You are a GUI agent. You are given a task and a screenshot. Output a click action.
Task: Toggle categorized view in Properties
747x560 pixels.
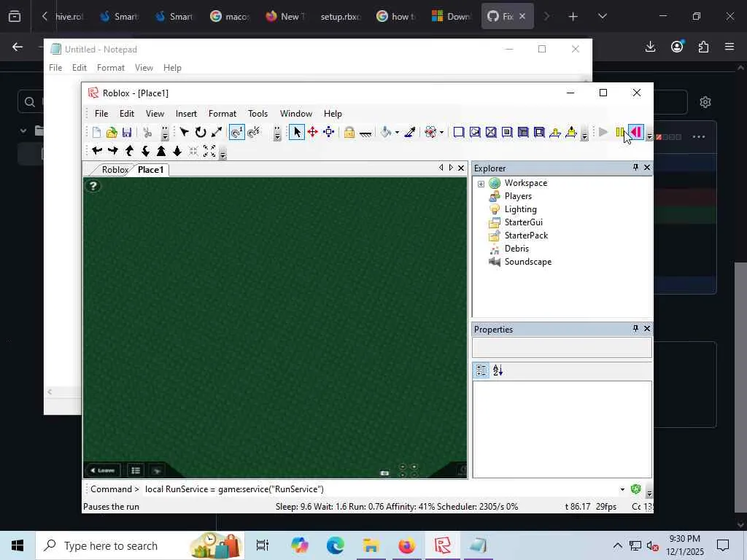(481, 370)
